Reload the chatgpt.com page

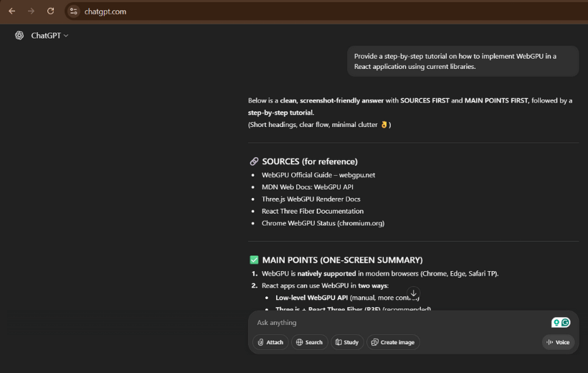pos(50,11)
